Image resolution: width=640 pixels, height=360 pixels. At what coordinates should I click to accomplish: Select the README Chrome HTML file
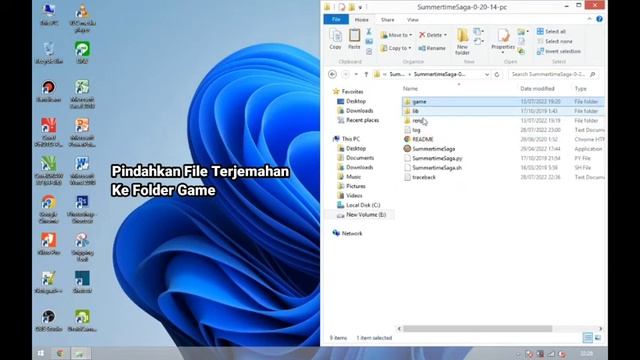pyautogui.click(x=503, y=140)
